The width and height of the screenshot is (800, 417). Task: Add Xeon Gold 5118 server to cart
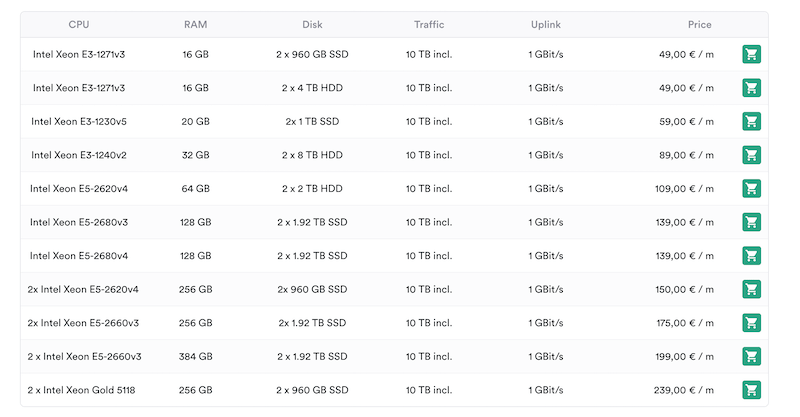tap(751, 390)
